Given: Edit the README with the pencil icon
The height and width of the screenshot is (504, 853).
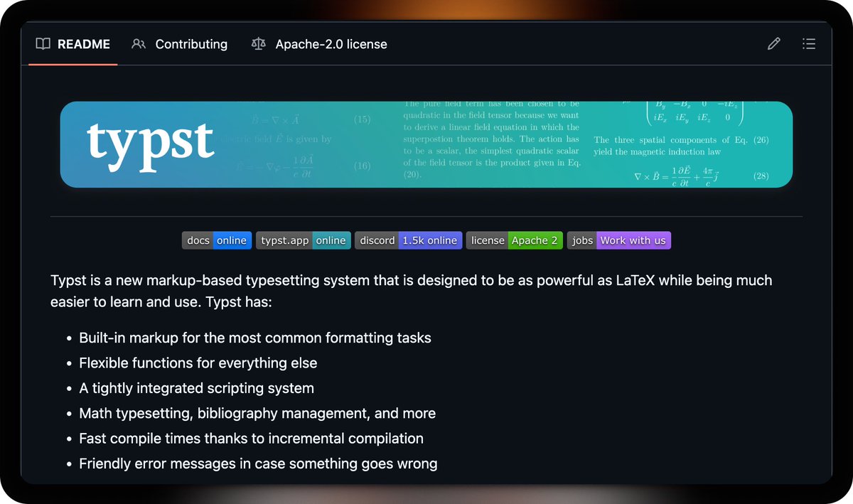Looking at the screenshot, I should pyautogui.click(x=774, y=44).
